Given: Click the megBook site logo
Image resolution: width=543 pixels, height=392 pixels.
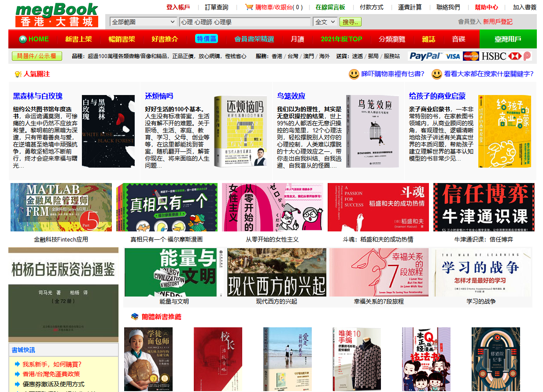Looking at the screenshot, I should (57, 15).
